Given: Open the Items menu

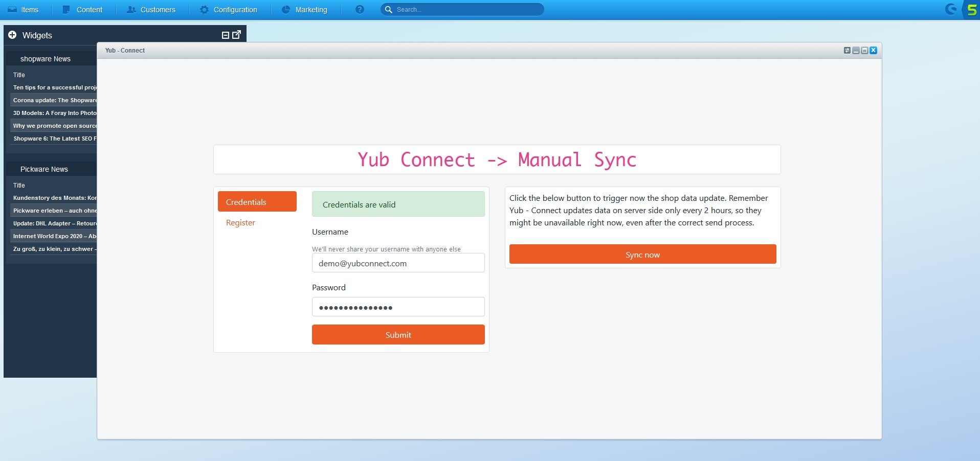Looking at the screenshot, I should click(x=23, y=10).
